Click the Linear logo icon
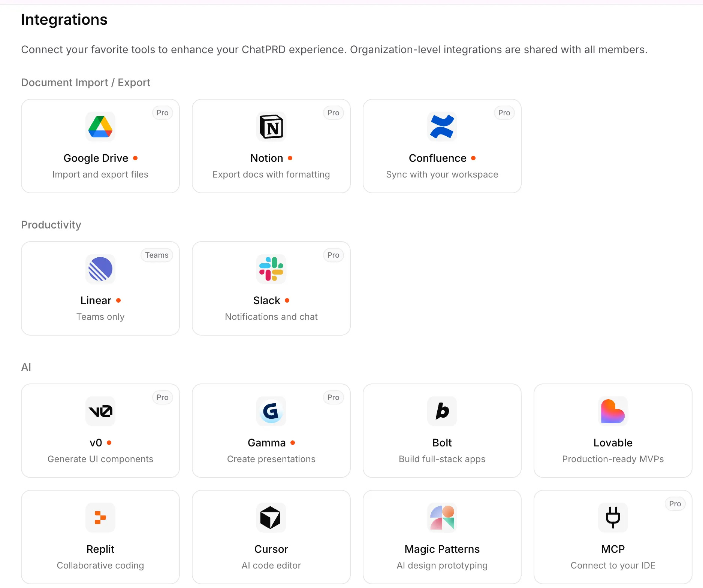 [100, 269]
